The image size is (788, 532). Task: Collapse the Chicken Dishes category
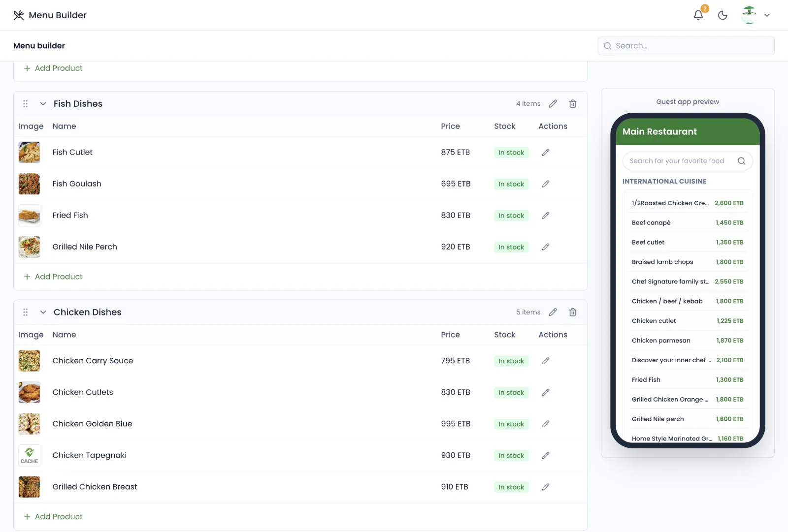pos(43,313)
